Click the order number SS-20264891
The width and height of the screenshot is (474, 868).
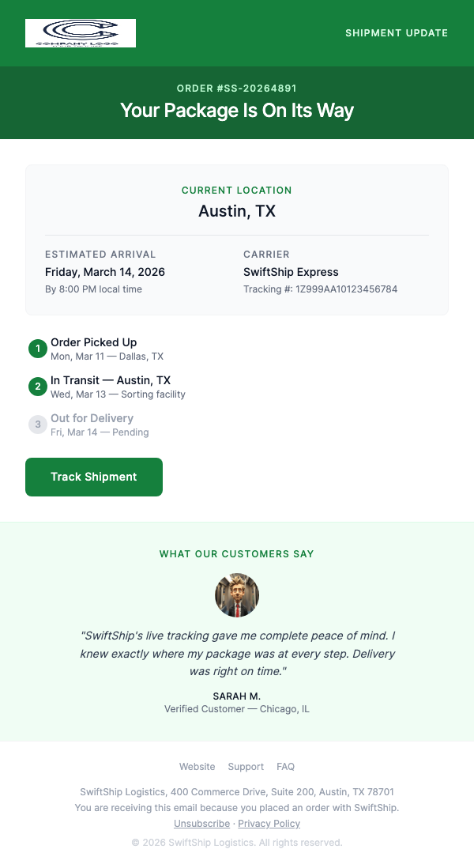tap(237, 89)
